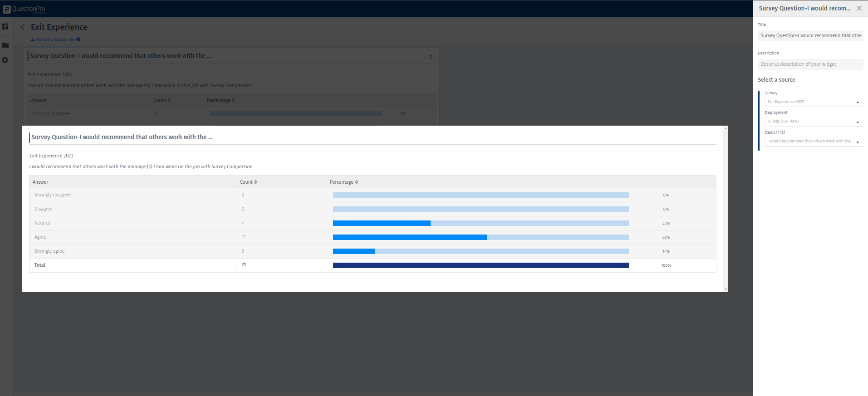Click the preview panel scrollbar up arrow
868x396 pixels.
pos(726,128)
